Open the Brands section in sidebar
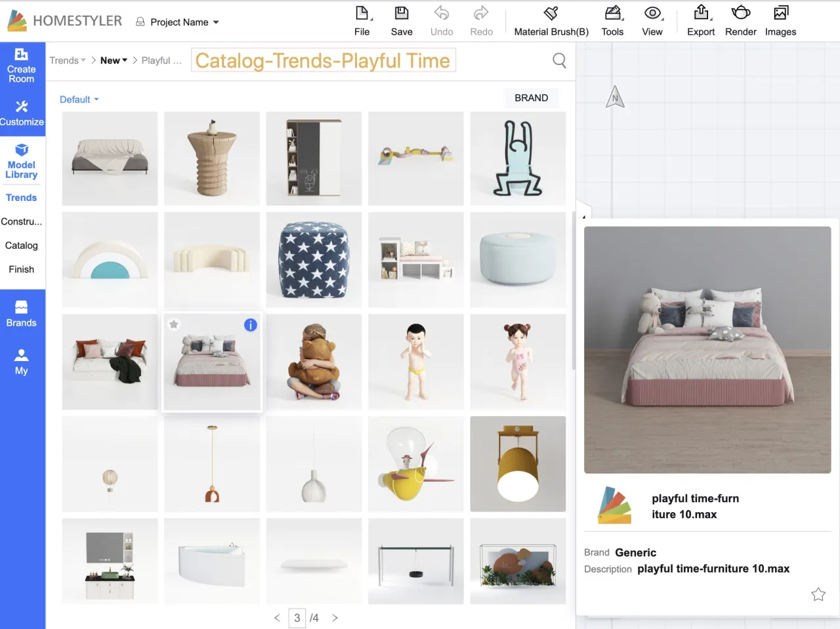The image size is (840, 629). click(x=22, y=313)
